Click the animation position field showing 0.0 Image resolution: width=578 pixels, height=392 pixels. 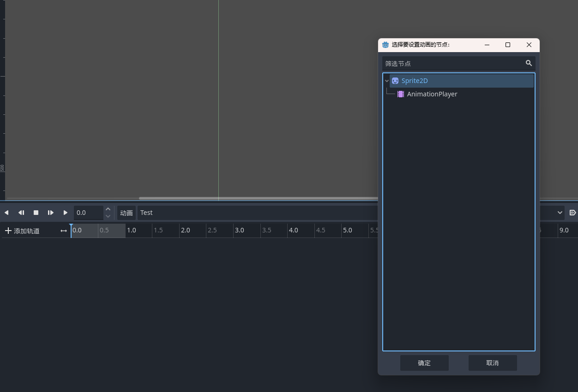[x=89, y=213]
